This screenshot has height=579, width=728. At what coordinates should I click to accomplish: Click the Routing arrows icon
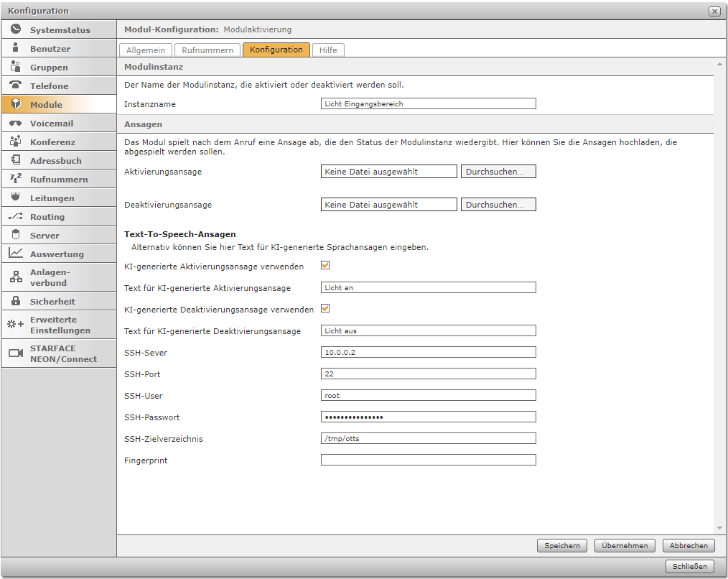(16, 216)
